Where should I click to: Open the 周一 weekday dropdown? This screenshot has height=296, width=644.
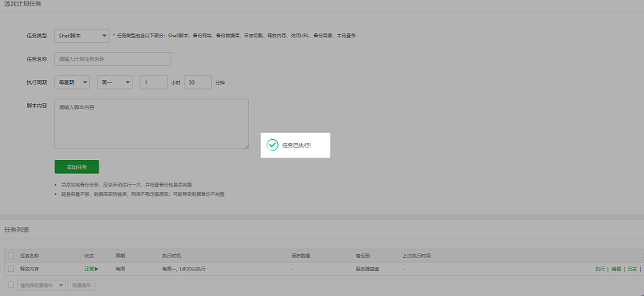115,82
